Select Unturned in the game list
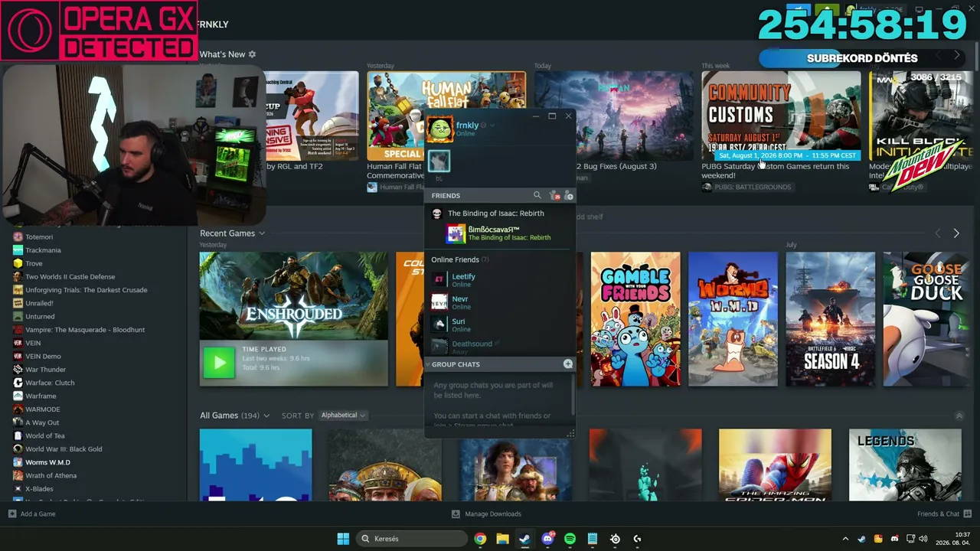This screenshot has width=980, height=551. click(x=40, y=316)
